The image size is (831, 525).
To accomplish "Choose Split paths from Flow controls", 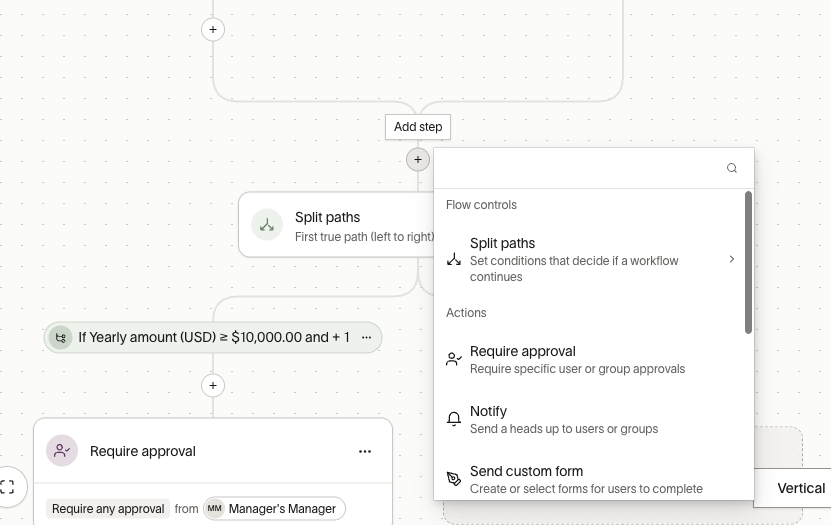I will 589,260.
